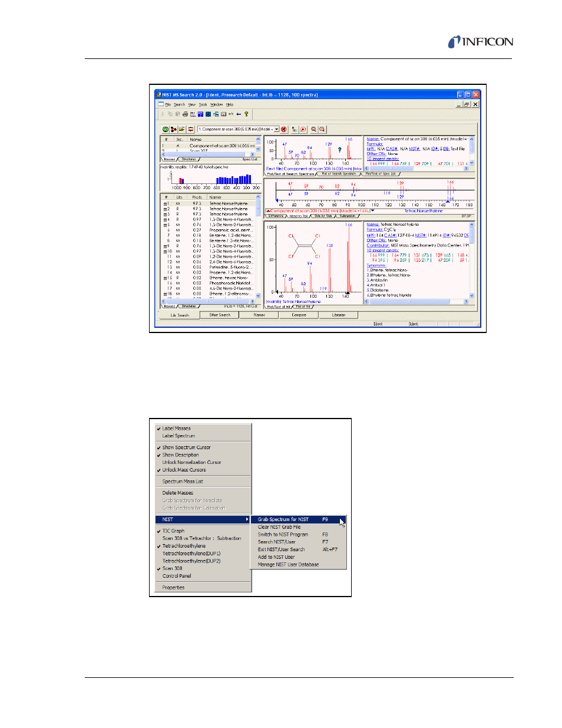Expand hit list row 15 Ethane hexachloro-
This screenshot has height=728, width=562.
[x=165, y=278]
